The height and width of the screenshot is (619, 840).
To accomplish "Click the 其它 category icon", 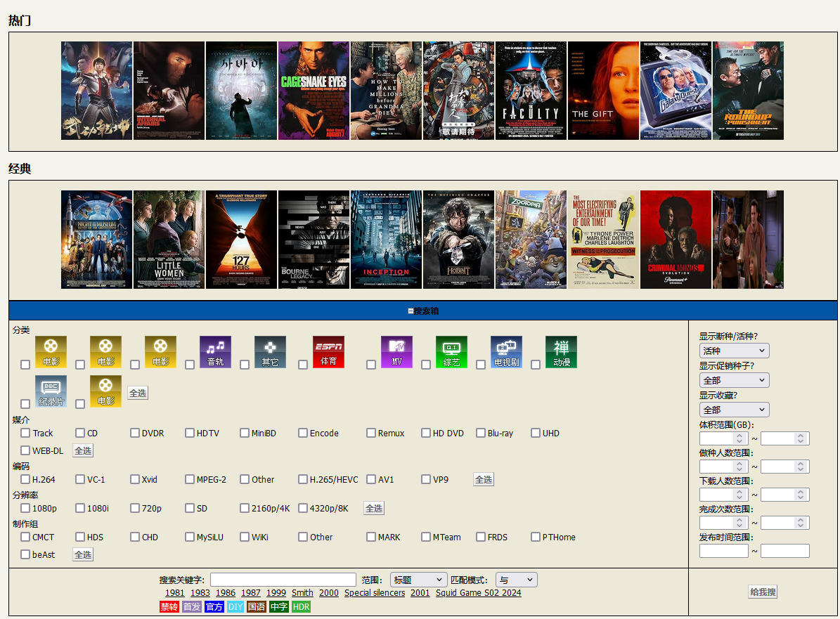I will [x=270, y=352].
